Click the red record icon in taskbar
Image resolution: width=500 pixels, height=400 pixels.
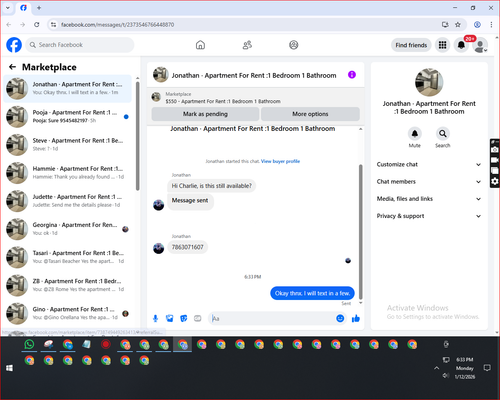[106, 344]
